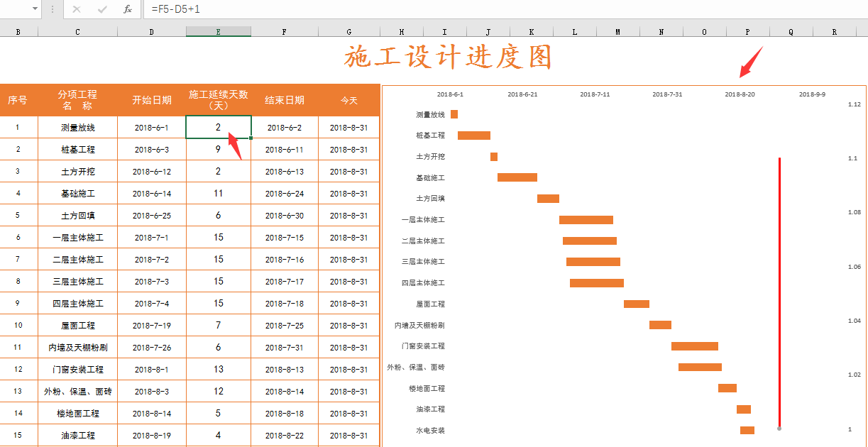The image size is (868, 447).
Task: Select the 土方开挖 name cell in table
Action: coord(77,172)
